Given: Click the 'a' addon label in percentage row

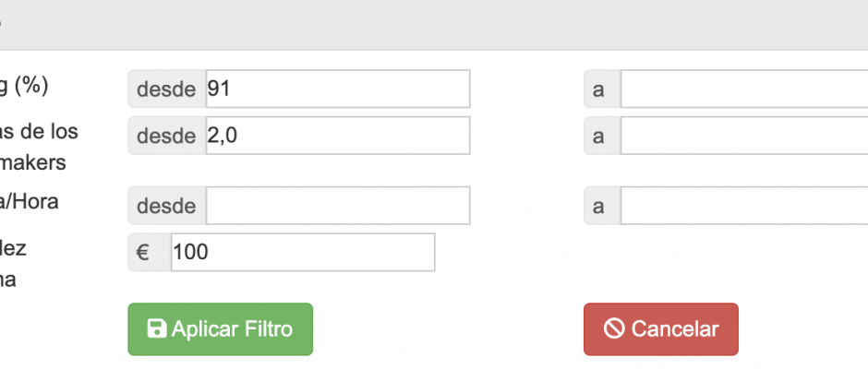Looking at the screenshot, I should click(x=598, y=89).
